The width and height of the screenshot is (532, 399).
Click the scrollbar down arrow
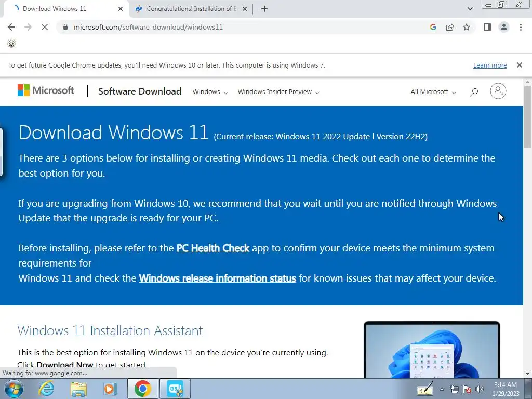[527, 374]
